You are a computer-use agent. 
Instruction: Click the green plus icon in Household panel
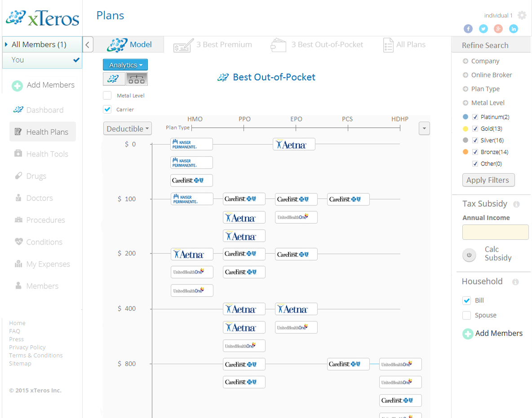tap(468, 334)
